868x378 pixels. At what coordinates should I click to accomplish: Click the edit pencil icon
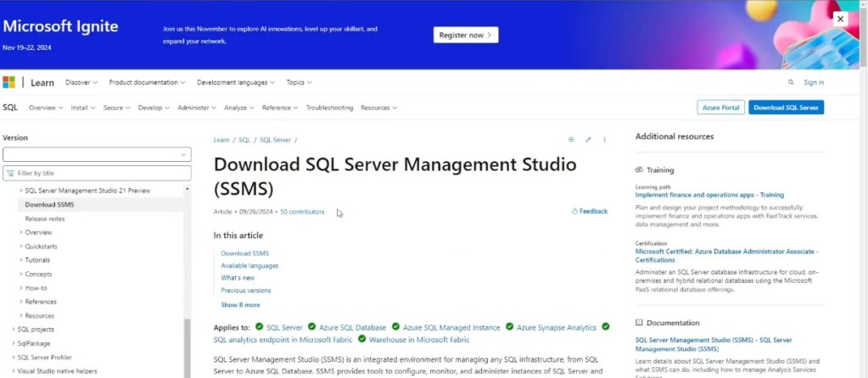[x=588, y=140]
